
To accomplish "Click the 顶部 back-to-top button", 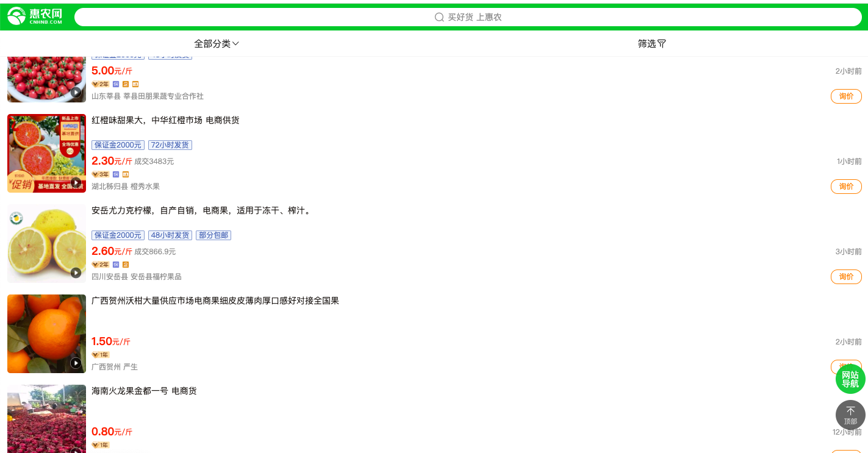I will pyautogui.click(x=850, y=415).
